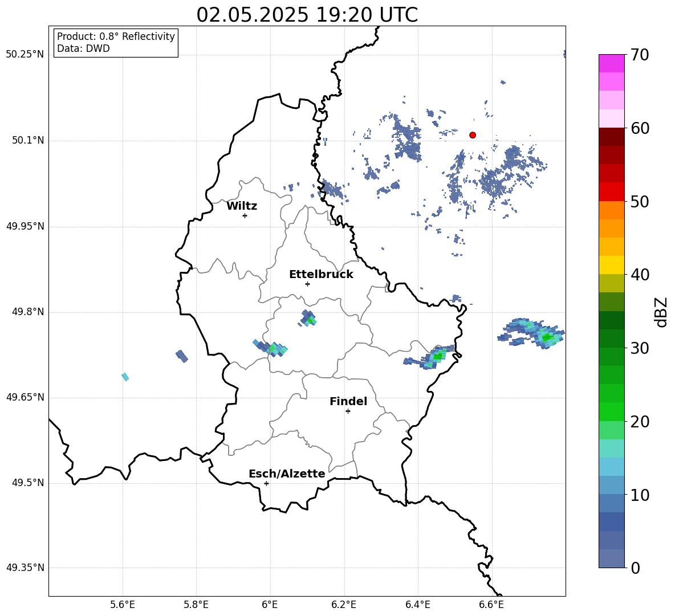Click the 'Esch/Alzette' city label
Viewport: 675px width, 616px height.
tap(287, 474)
